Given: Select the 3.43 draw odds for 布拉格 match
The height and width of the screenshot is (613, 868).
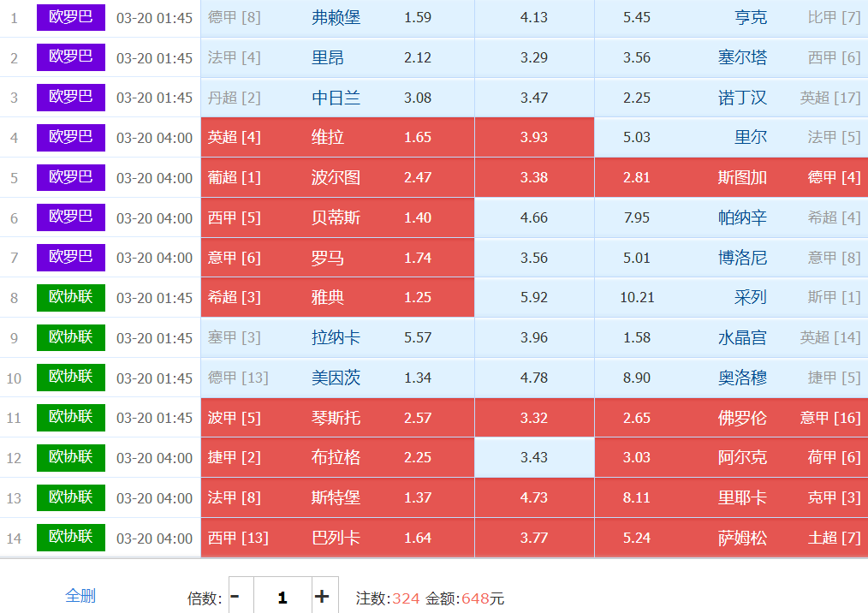Looking at the screenshot, I should [534, 458].
